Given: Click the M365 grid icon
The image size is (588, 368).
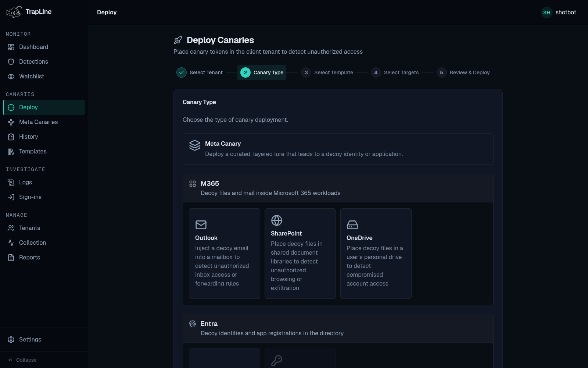Looking at the screenshot, I should pos(193,184).
